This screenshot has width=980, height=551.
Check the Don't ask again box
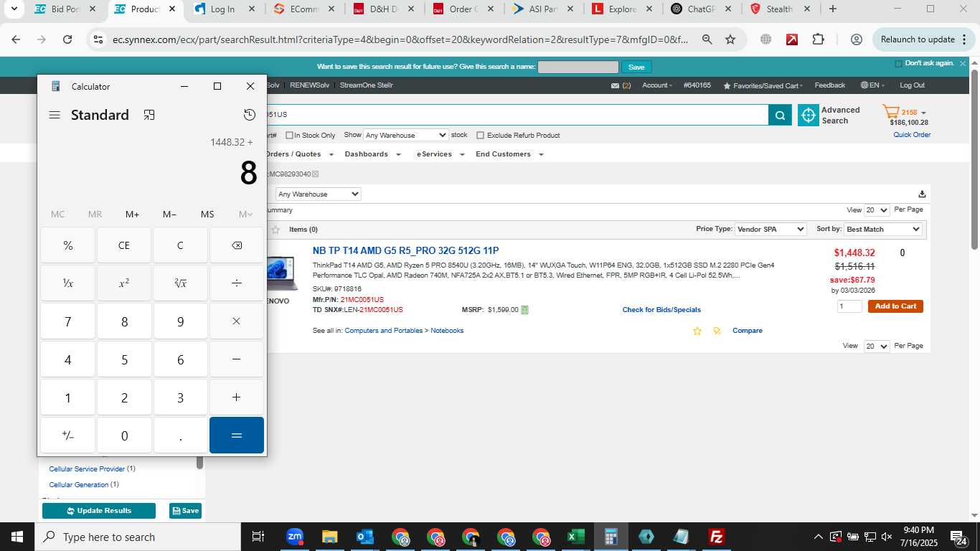pos(898,64)
